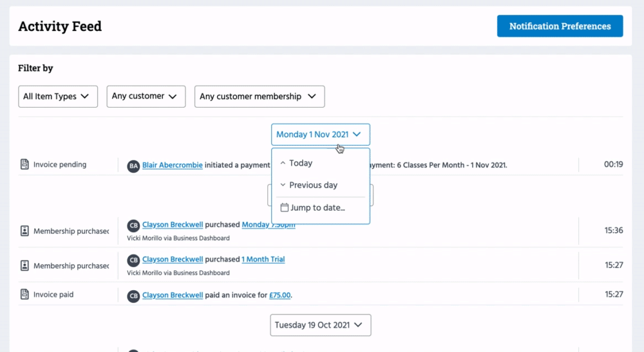This screenshot has width=644, height=352.
Task: Select Jump to date… menu option
Action: pyautogui.click(x=317, y=208)
